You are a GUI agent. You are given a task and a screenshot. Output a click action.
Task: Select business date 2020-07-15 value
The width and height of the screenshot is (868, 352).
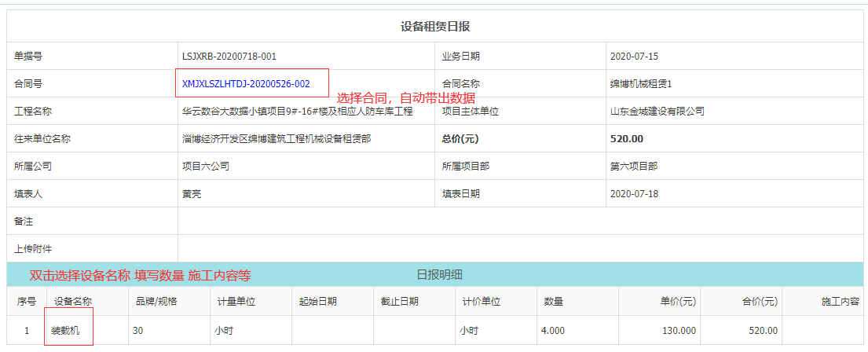[x=634, y=57]
